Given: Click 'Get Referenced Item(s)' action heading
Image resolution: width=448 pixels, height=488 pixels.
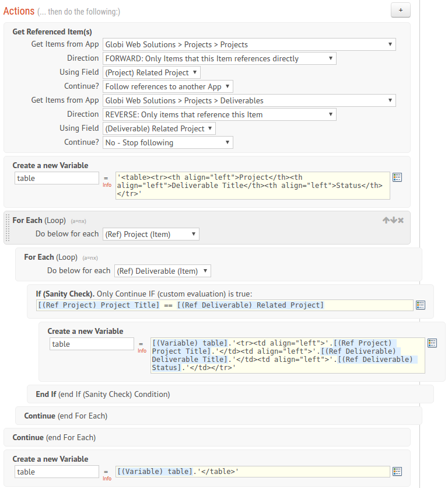Looking at the screenshot, I should [x=52, y=32].
